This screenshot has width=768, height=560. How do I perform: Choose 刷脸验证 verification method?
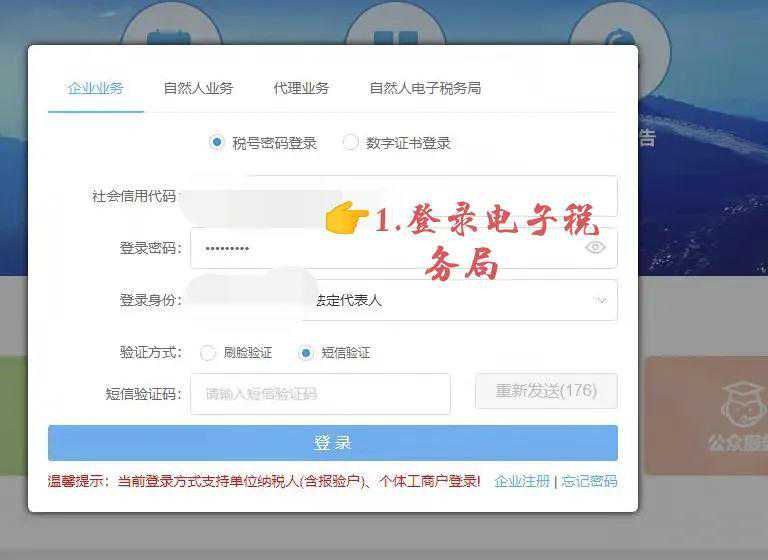tap(207, 353)
